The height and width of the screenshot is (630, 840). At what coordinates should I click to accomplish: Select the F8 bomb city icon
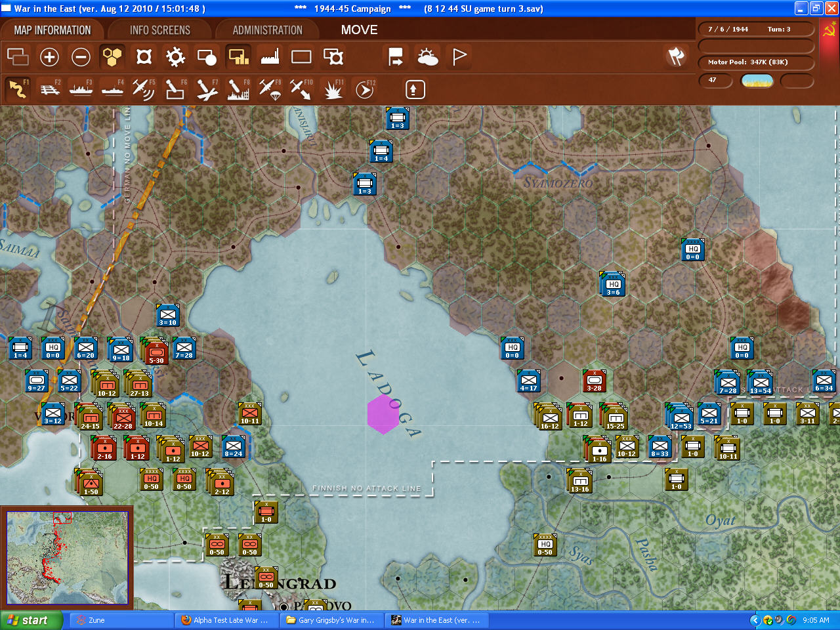point(238,89)
